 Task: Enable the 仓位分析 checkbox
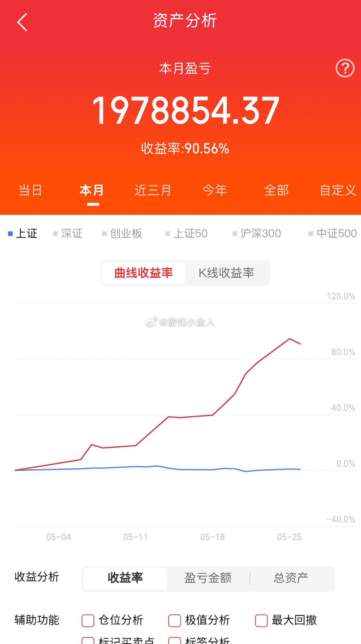pyautogui.click(x=88, y=621)
